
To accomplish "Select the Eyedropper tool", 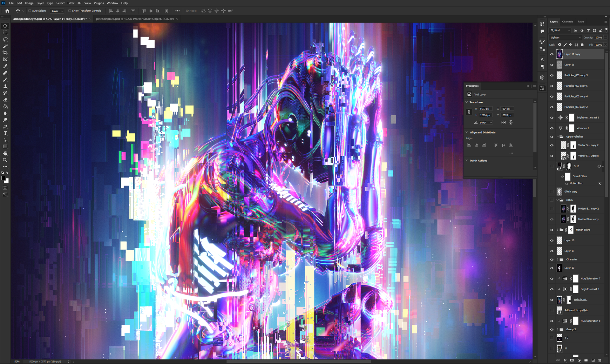I will (5, 66).
